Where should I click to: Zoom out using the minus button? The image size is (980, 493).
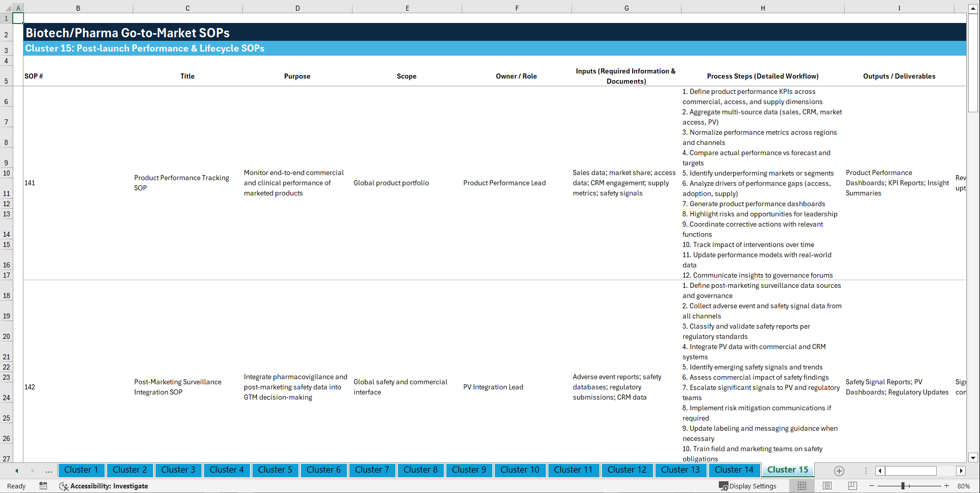coord(872,486)
